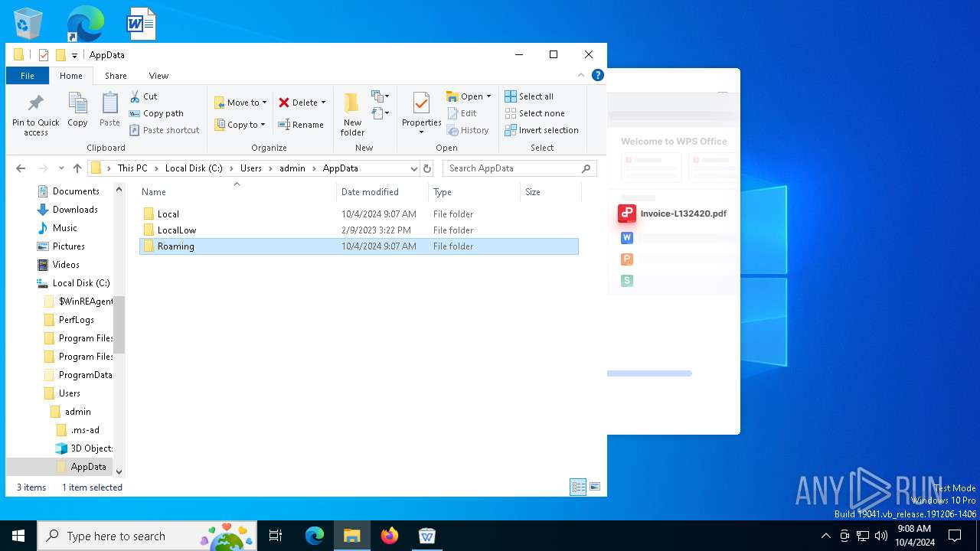Expand address bar history dropdown
This screenshot has height=551, width=980.
(x=413, y=168)
